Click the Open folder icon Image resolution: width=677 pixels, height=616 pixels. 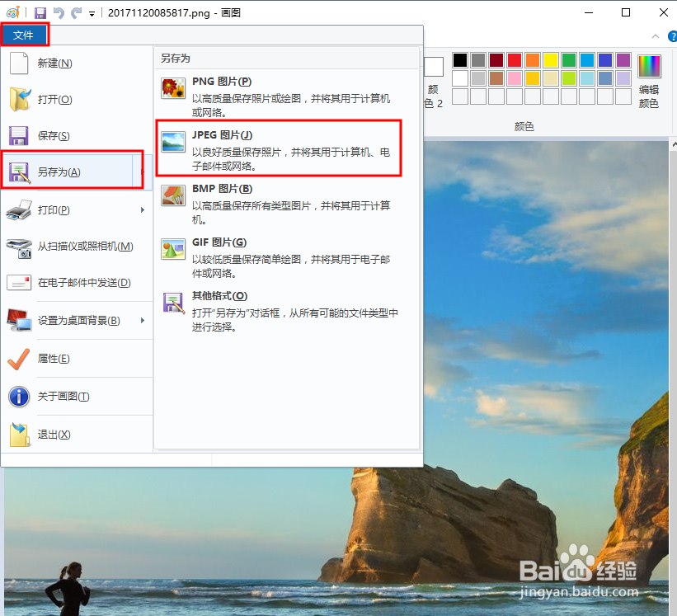pos(20,99)
